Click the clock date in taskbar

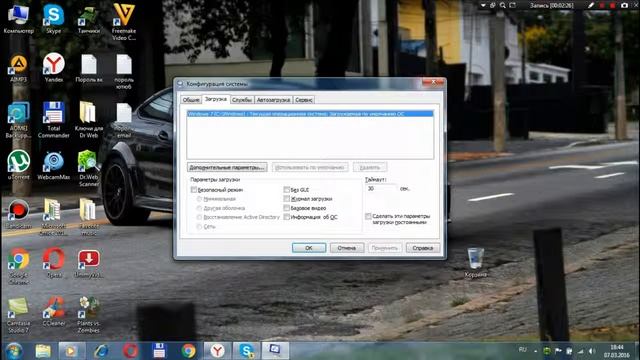coord(617,351)
